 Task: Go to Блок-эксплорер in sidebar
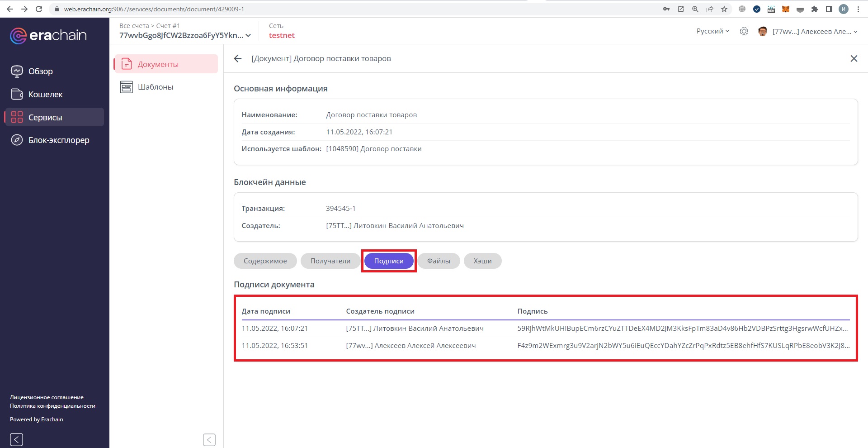click(x=58, y=140)
